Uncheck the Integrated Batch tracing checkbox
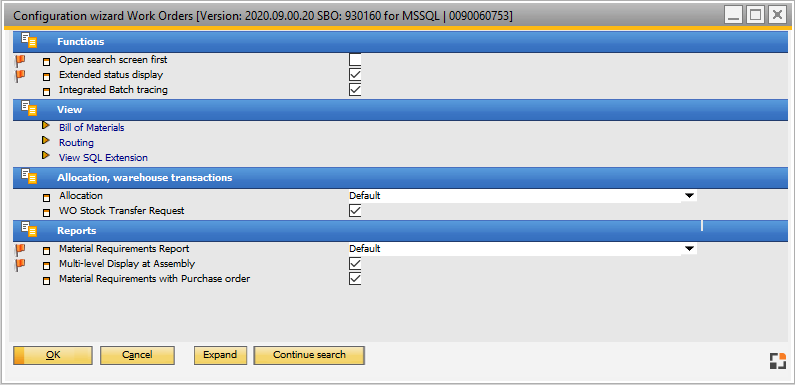The image size is (795, 385). point(355,90)
